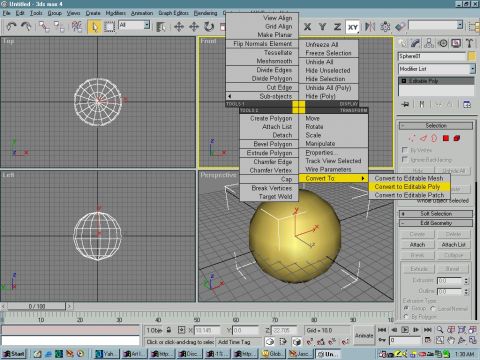
Task: Open the Hierarchy command panel tab
Action: coord(429,43)
